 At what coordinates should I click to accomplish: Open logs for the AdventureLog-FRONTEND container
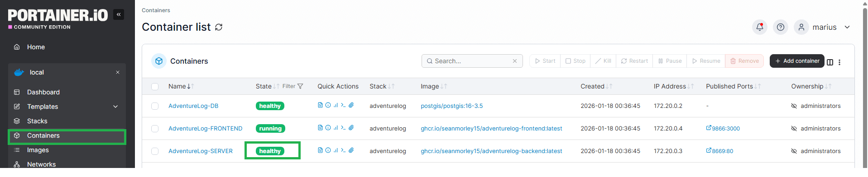point(320,128)
